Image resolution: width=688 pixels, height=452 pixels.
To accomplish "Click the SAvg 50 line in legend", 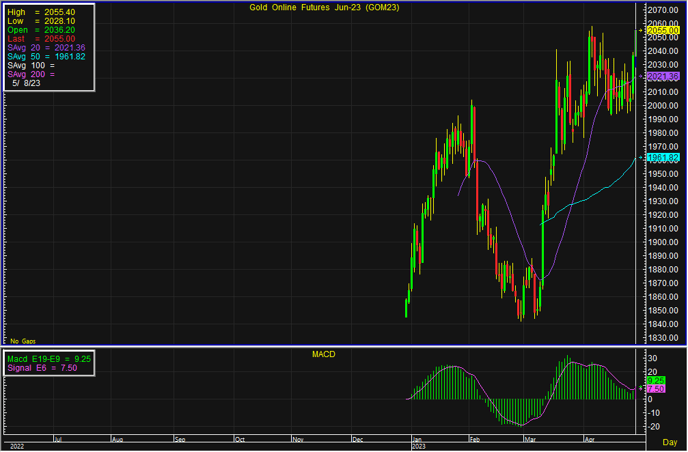I will [x=47, y=56].
